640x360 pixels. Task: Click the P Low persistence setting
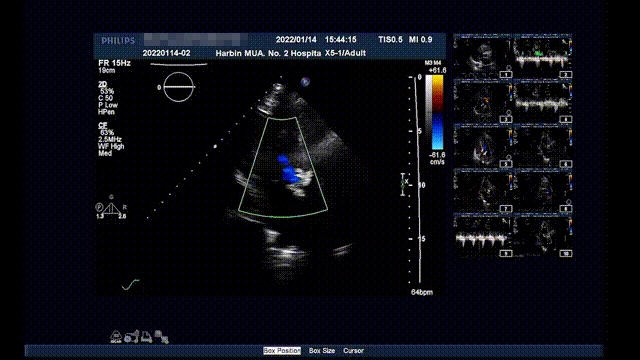tap(108, 105)
